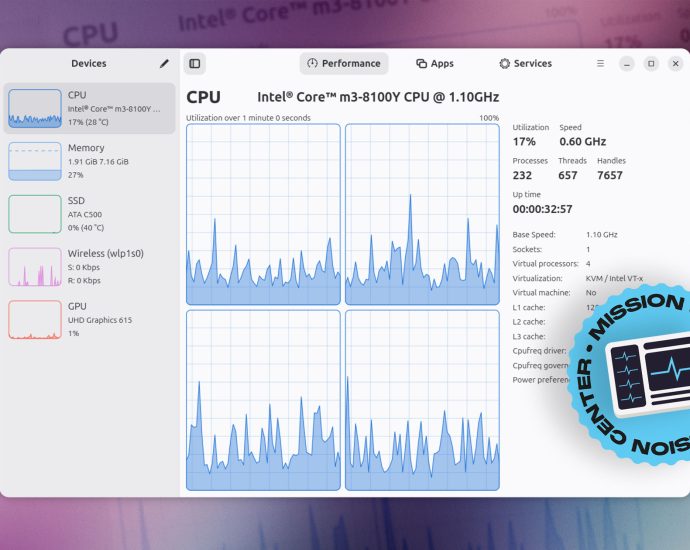Click the fourth core's utilization graph
690x550 pixels.
pyautogui.click(x=422, y=400)
